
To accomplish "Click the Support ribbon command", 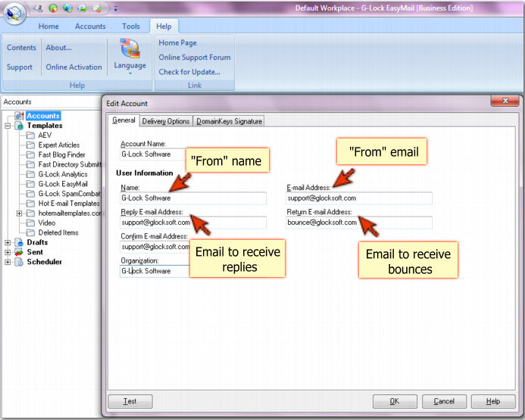I will point(20,67).
